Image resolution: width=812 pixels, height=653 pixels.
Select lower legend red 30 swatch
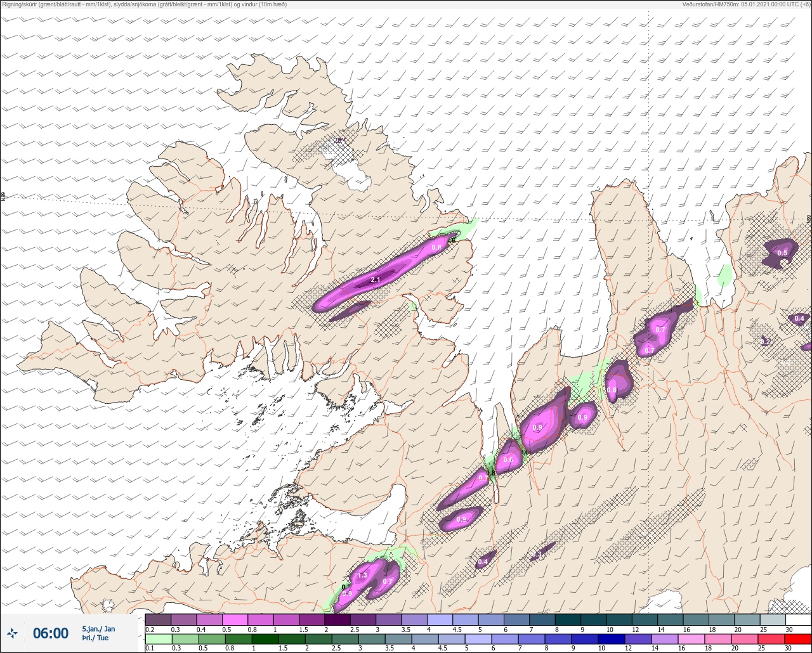click(x=798, y=638)
